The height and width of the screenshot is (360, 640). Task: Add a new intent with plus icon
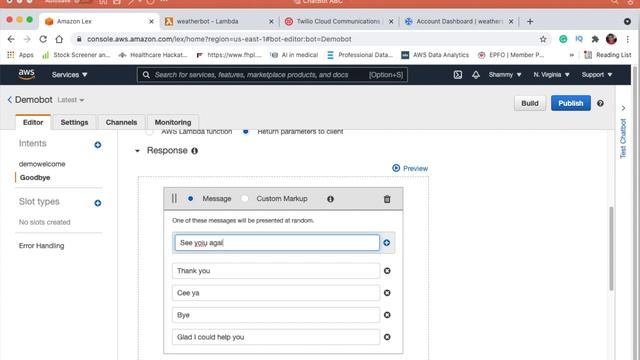[x=98, y=145]
